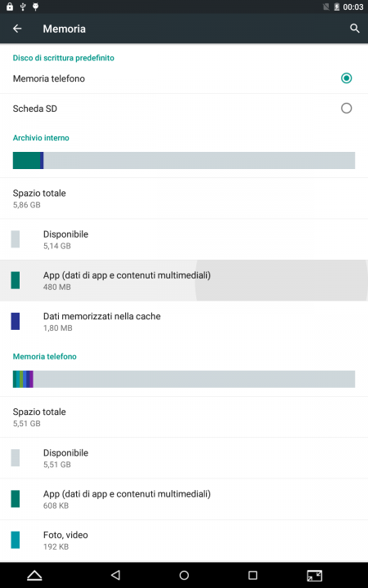Open search with the magnifier icon
The width and height of the screenshot is (368, 588).
tap(354, 29)
